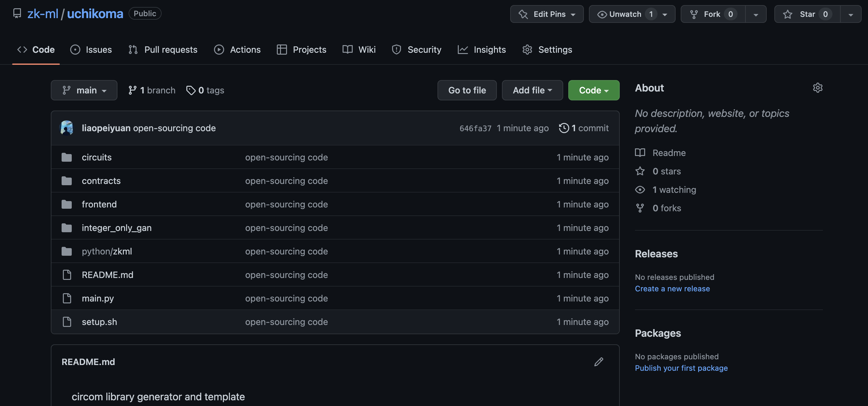Image resolution: width=868 pixels, height=406 pixels.
Task: Open commit history clock icon
Action: tap(564, 128)
